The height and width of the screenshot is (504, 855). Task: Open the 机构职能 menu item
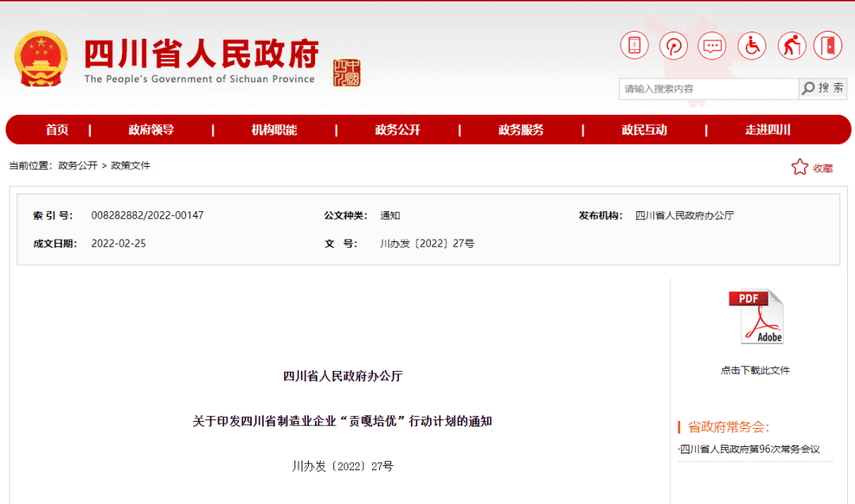(x=274, y=130)
